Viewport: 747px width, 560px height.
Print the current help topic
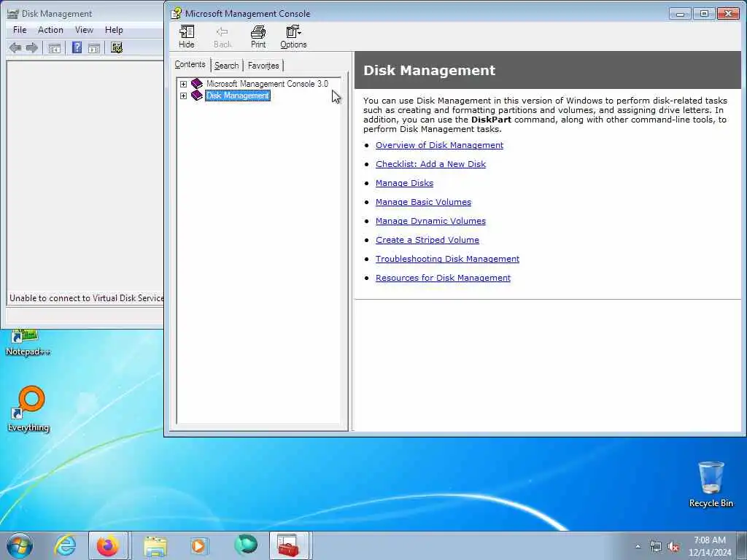(258, 36)
